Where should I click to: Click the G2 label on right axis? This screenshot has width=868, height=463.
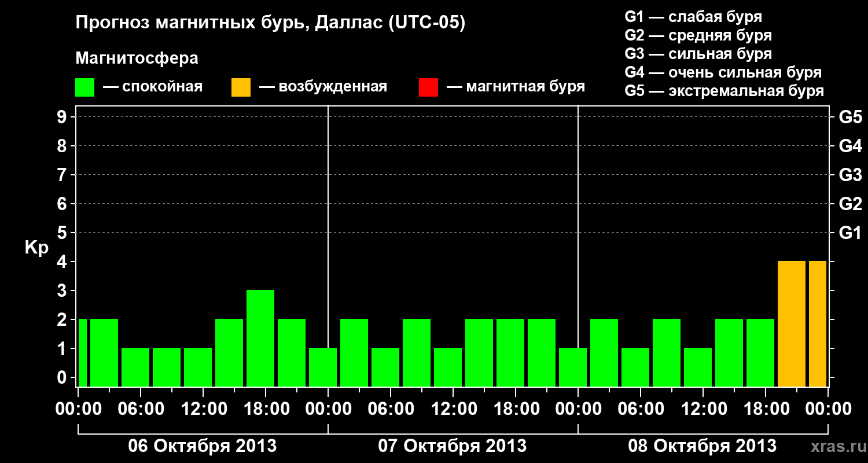850,204
